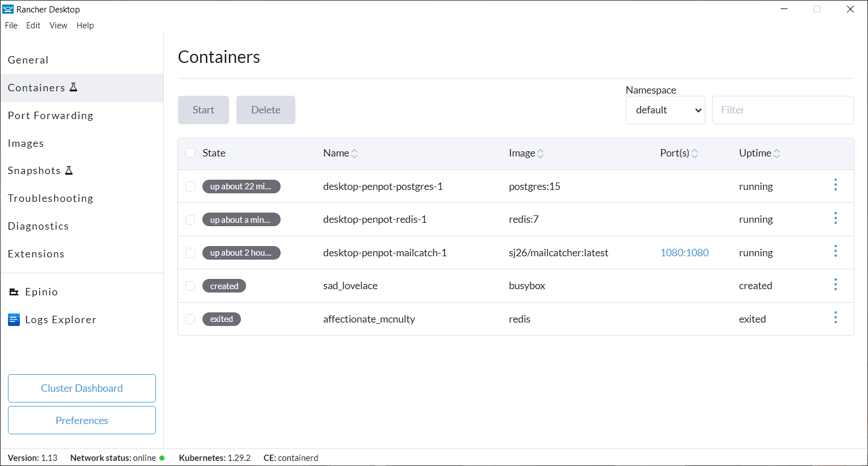Click the busybox image cell
Image resolution: width=868 pixels, height=466 pixels.
click(527, 286)
